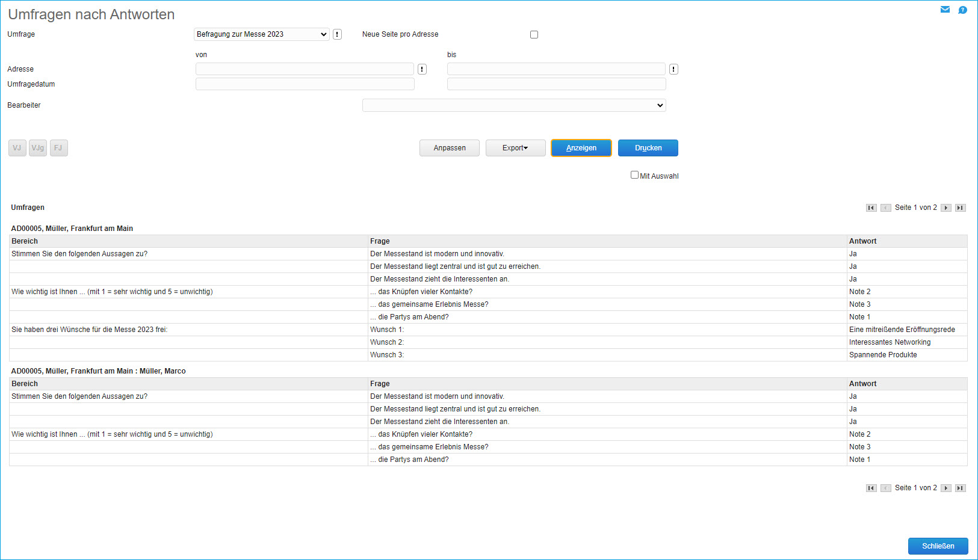Image resolution: width=978 pixels, height=560 pixels.
Task: Open the mail envelope icon
Action: tap(945, 10)
